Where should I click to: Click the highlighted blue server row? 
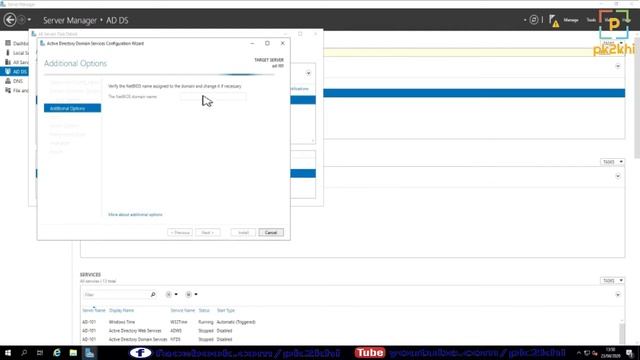click(474, 93)
